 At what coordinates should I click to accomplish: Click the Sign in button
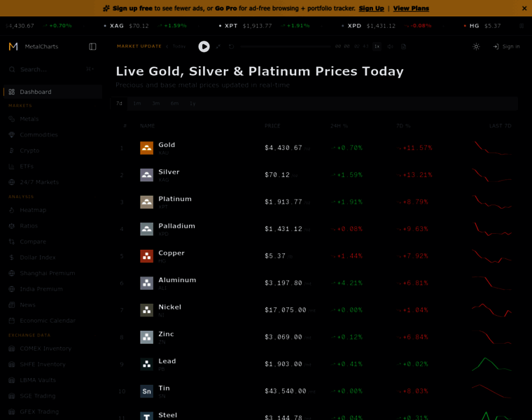[x=506, y=47]
